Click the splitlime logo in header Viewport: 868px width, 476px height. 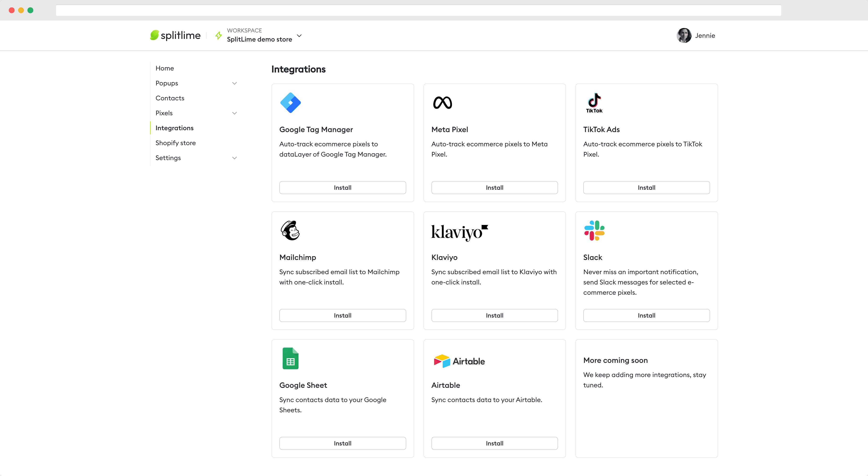(175, 35)
